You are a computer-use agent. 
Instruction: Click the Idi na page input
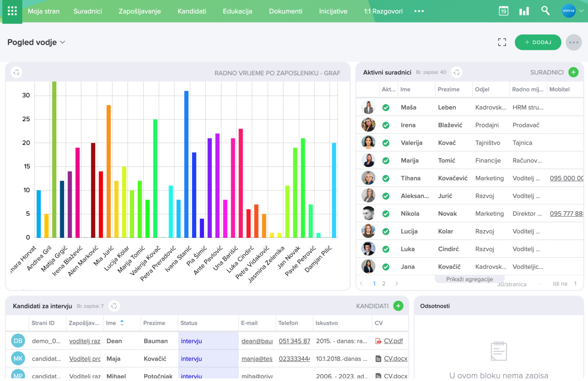point(575,284)
